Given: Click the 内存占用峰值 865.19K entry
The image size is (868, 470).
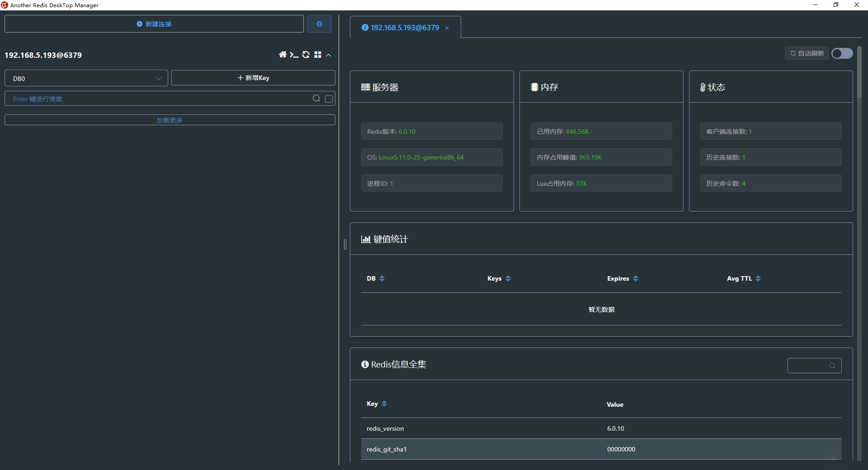Looking at the screenshot, I should pos(601,157).
